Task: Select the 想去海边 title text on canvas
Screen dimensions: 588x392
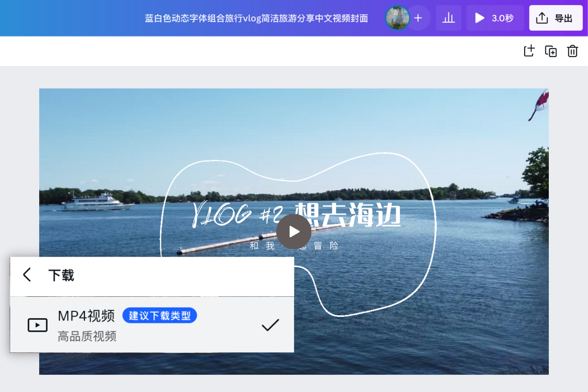Action: (348, 216)
